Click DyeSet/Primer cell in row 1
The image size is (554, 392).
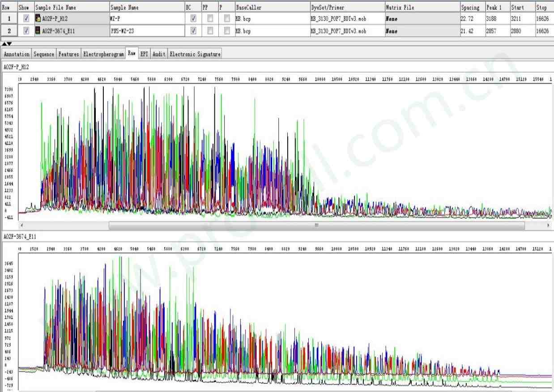tap(347, 19)
